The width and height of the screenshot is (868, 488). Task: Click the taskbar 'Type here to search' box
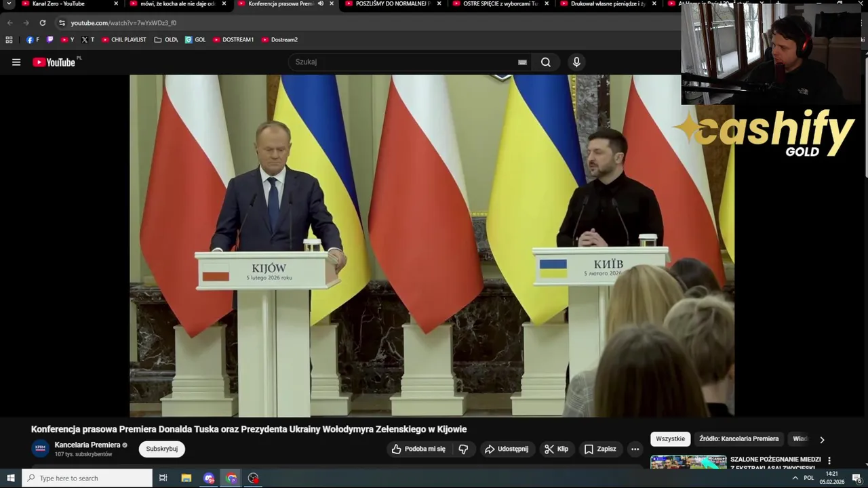pos(87,478)
